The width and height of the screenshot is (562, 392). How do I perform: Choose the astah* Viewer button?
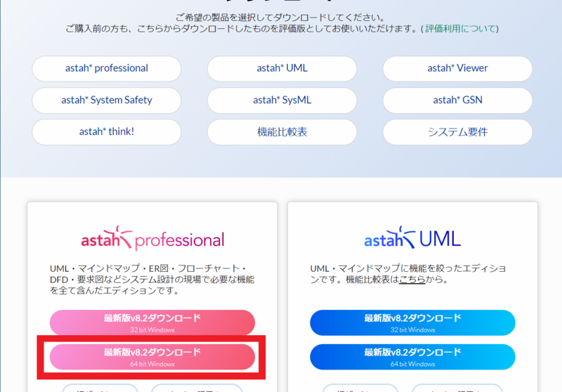(x=458, y=68)
